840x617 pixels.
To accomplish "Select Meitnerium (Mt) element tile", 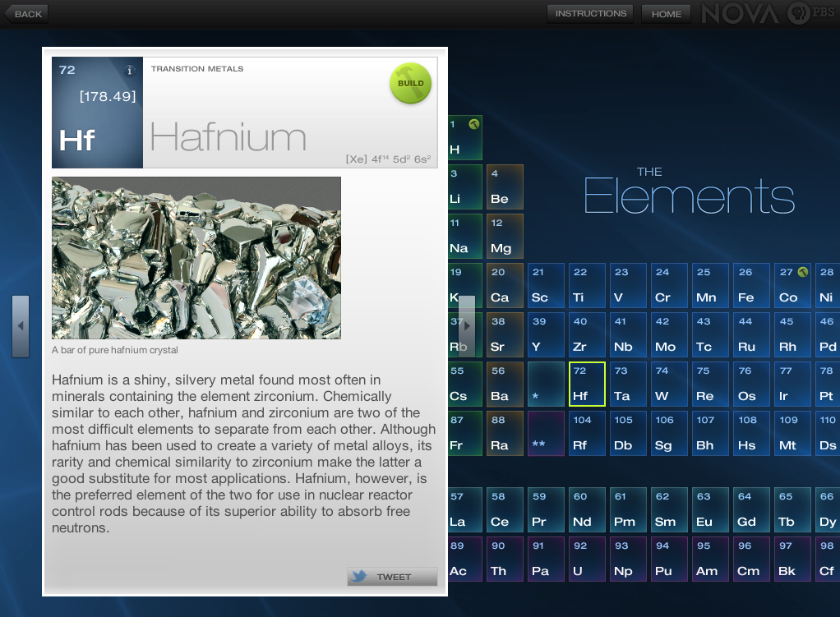I will (793, 433).
